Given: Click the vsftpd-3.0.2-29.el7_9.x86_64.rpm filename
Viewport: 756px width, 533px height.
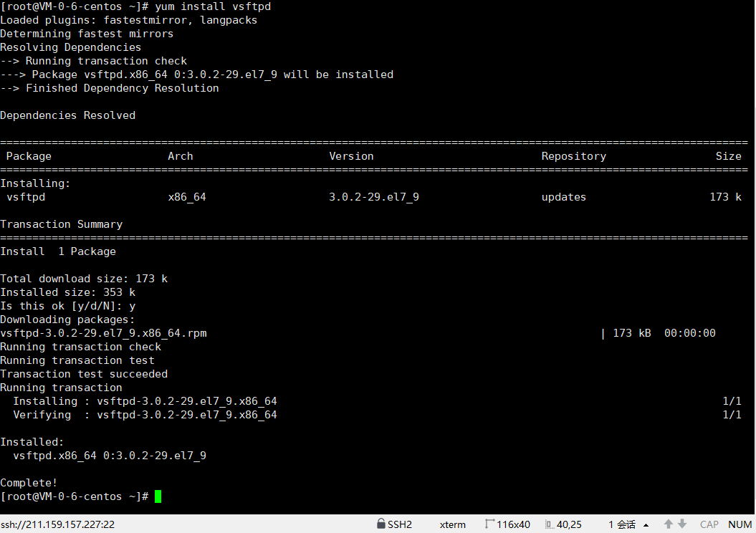Looking at the screenshot, I should click(103, 333).
